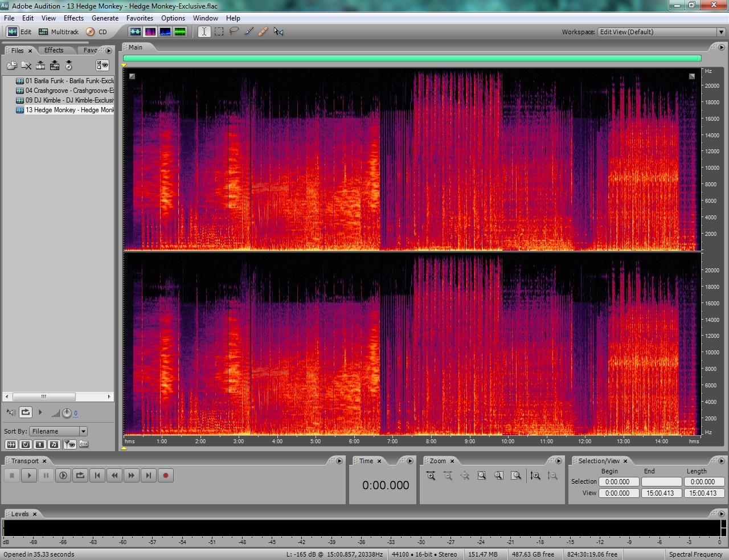Open the Zoom panel options menu arrow
The height and width of the screenshot is (560, 729).
coord(559,461)
